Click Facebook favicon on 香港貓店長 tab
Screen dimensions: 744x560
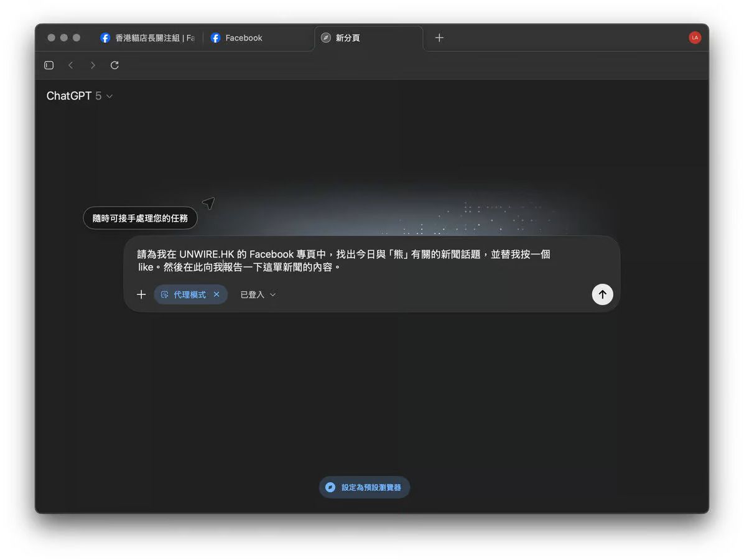pyautogui.click(x=105, y=37)
